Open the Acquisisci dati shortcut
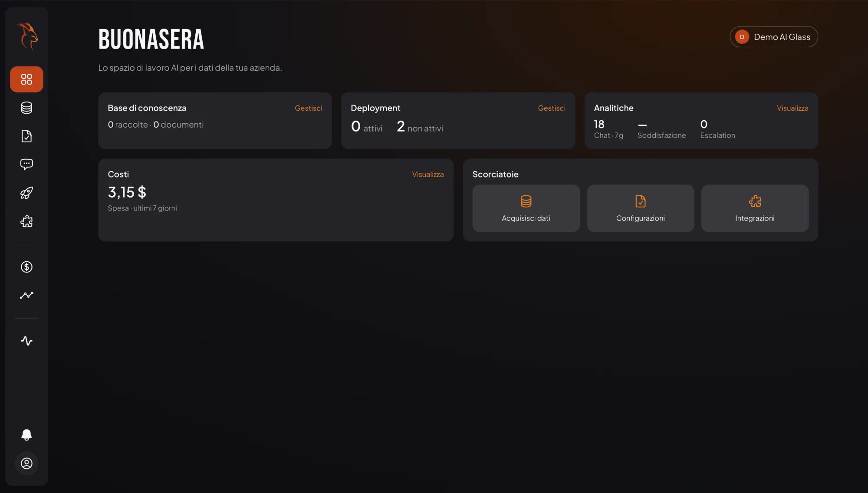Screen dimensions: 868x493 [526, 208]
